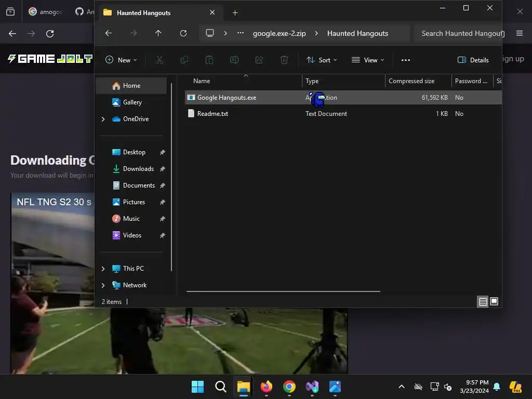Expand chevron after google.exe-2.zip breadcrumb
The image size is (532, 399).
point(316,33)
